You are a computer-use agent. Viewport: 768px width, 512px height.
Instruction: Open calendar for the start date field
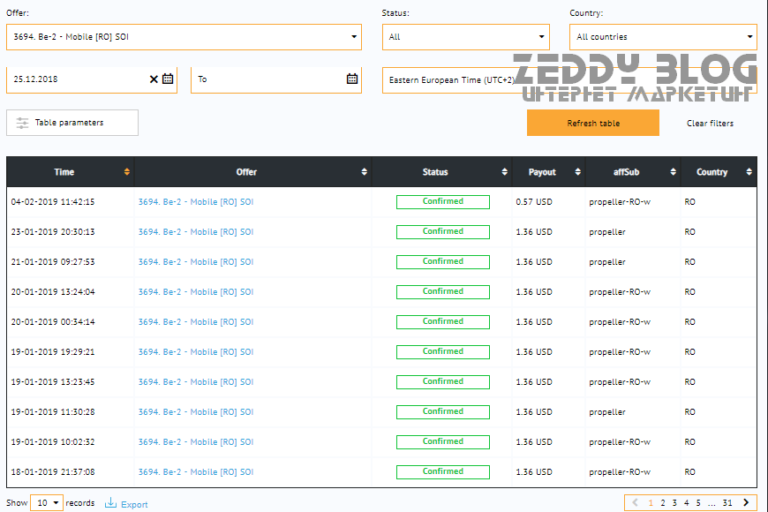168,78
